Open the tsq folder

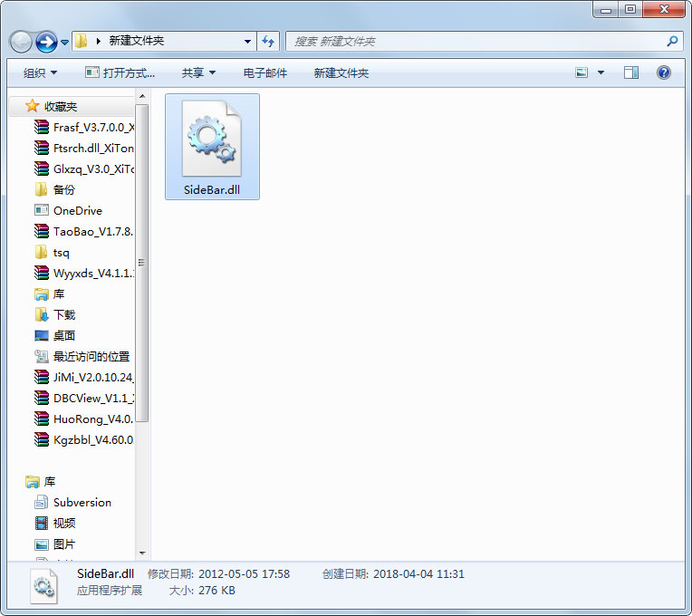point(52,253)
